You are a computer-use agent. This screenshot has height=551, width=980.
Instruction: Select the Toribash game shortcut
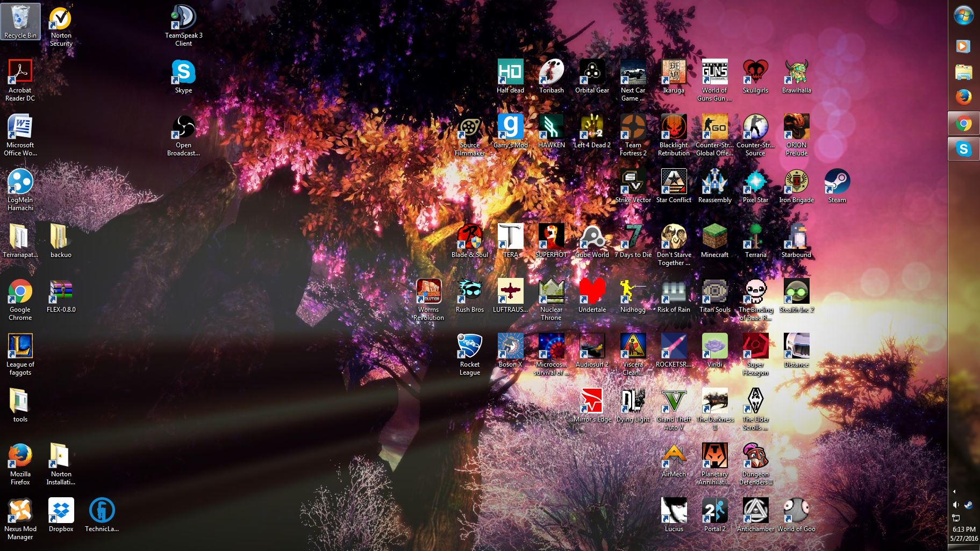(x=551, y=76)
